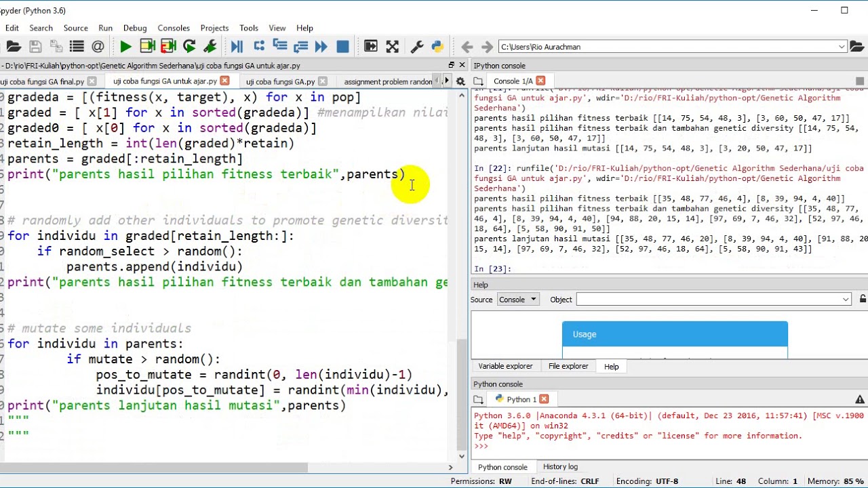Screen dimensions: 868x488
Task: Close tab uji coba fungsi GA final.py
Action: tap(92, 81)
